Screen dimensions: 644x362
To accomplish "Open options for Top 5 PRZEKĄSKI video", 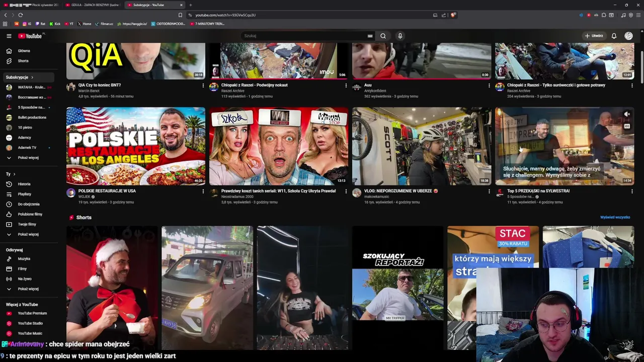I will click(632, 192).
